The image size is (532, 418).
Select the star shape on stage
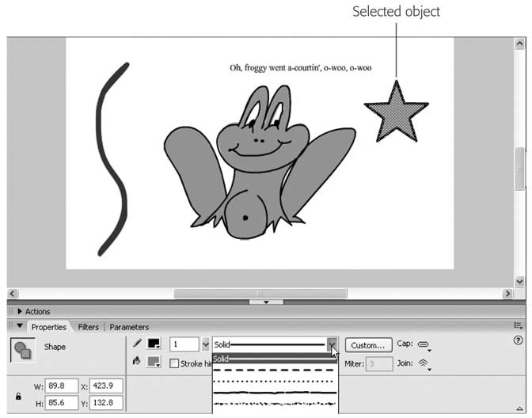(396, 112)
